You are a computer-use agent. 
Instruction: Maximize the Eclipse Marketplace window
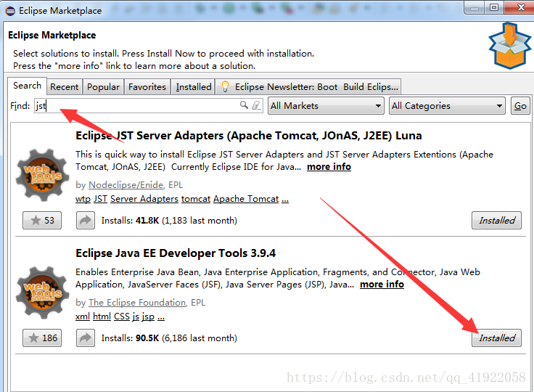pyautogui.click(x=494, y=7)
